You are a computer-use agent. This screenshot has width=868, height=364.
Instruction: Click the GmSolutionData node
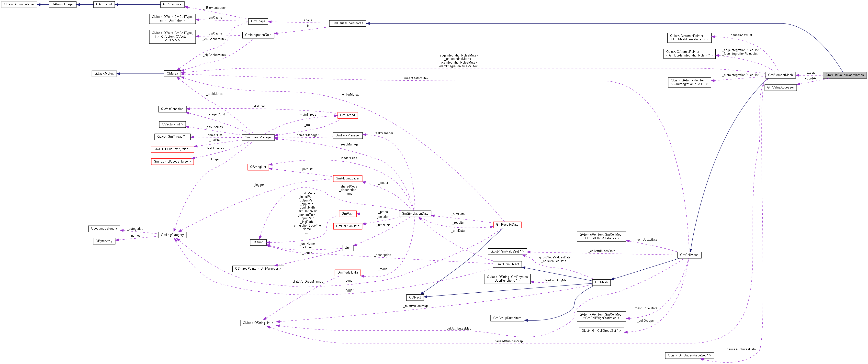tap(347, 226)
